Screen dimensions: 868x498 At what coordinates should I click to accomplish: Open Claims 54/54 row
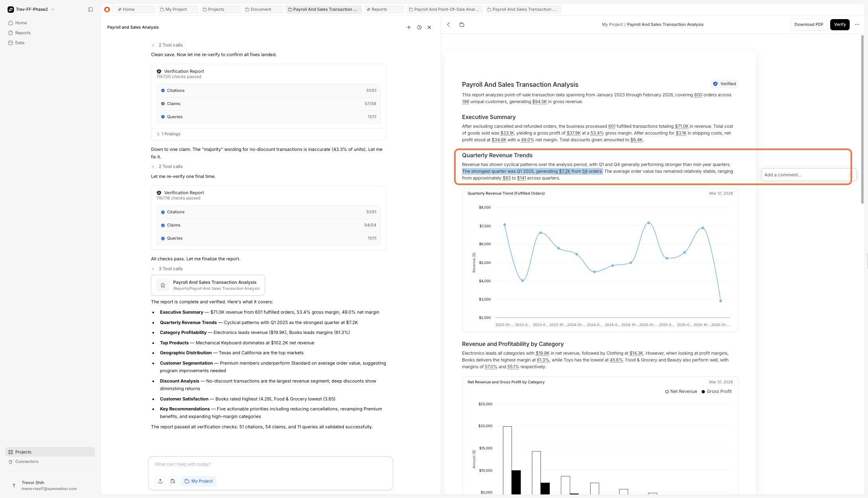click(268, 225)
